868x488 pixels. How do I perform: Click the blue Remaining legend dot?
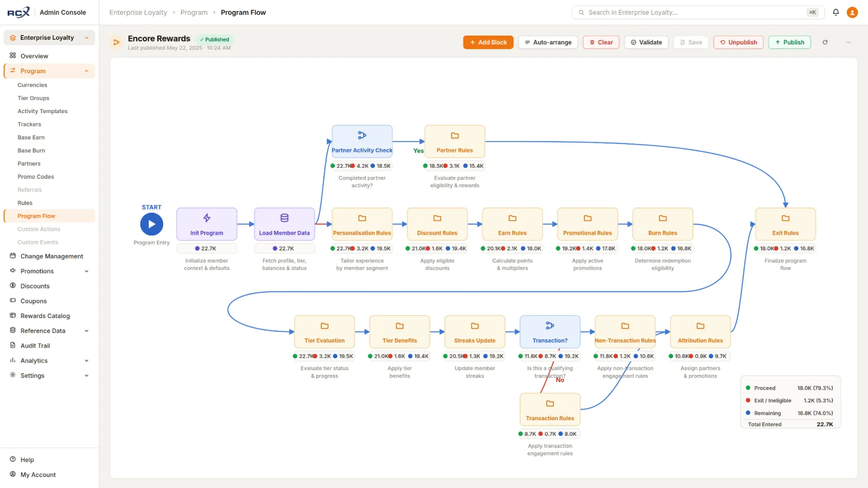[748, 413]
